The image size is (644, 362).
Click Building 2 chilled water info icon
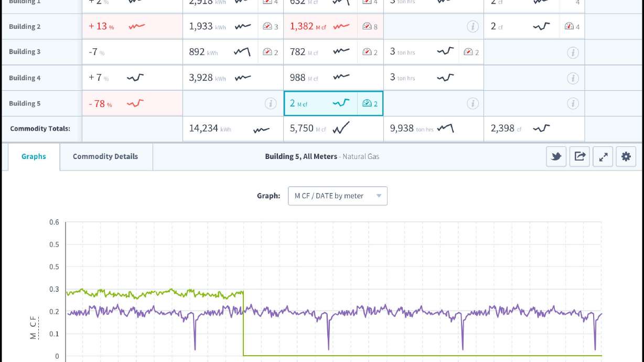click(473, 26)
